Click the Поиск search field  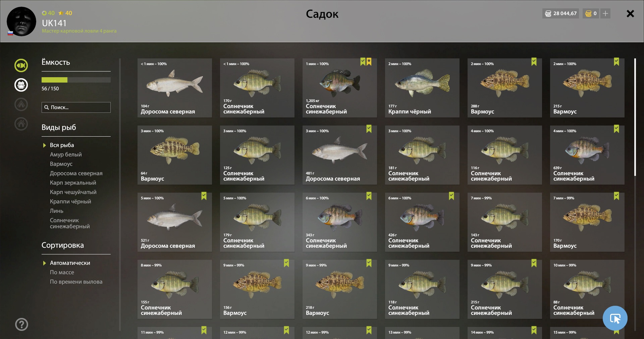[76, 107]
